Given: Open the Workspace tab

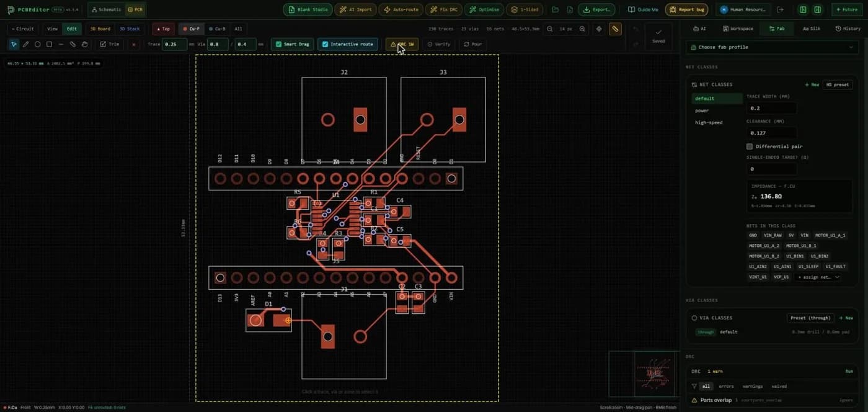Looking at the screenshot, I should pyautogui.click(x=738, y=29).
